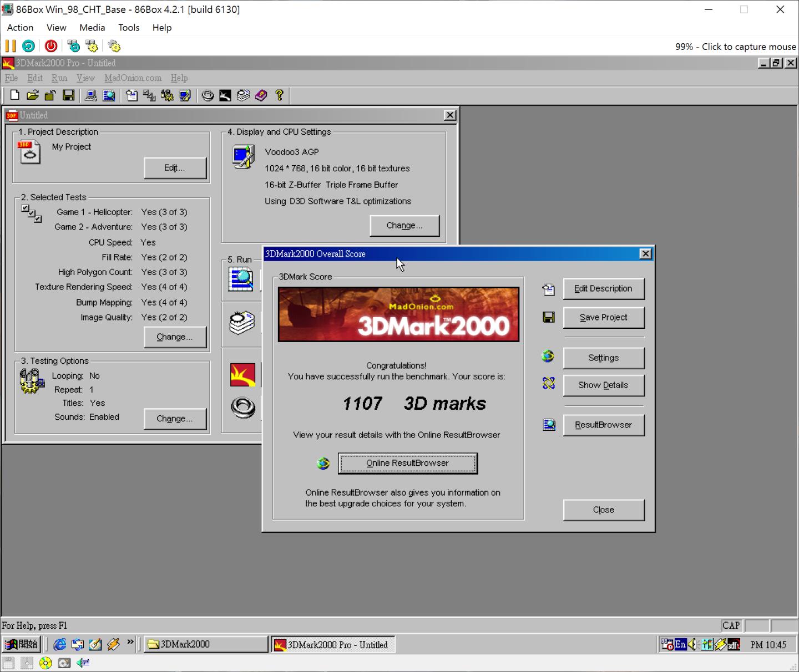Click the En language indicator in tray
Image resolution: width=799 pixels, height=672 pixels.
(x=681, y=644)
